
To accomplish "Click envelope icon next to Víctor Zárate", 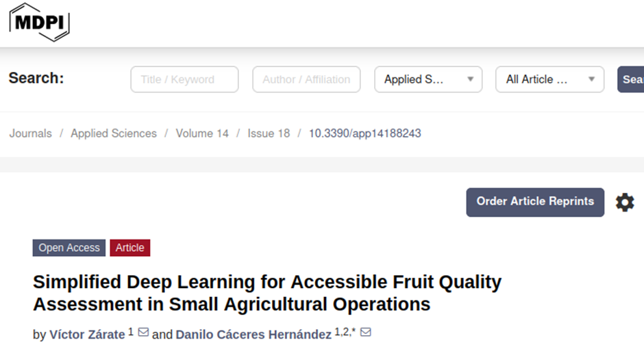I will pos(143,333).
